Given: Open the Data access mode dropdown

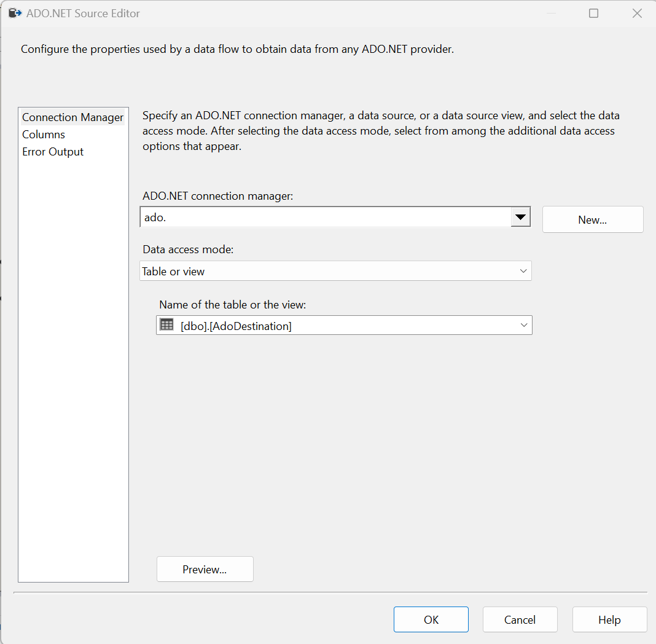Looking at the screenshot, I should pyautogui.click(x=523, y=270).
